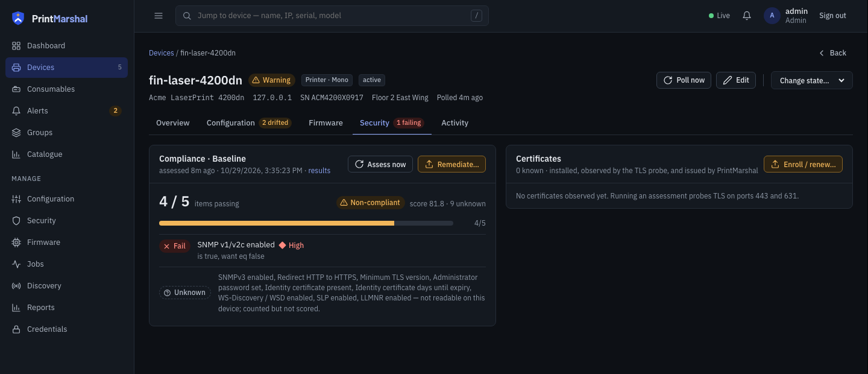Click the Poll now button
This screenshot has width=868, height=374.
point(684,80)
